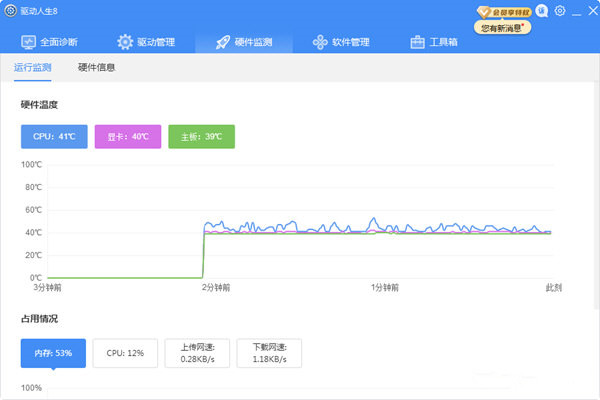The width and height of the screenshot is (600, 400).
Task: Open the 驱动管理 driver management tab
Action: click(x=146, y=42)
